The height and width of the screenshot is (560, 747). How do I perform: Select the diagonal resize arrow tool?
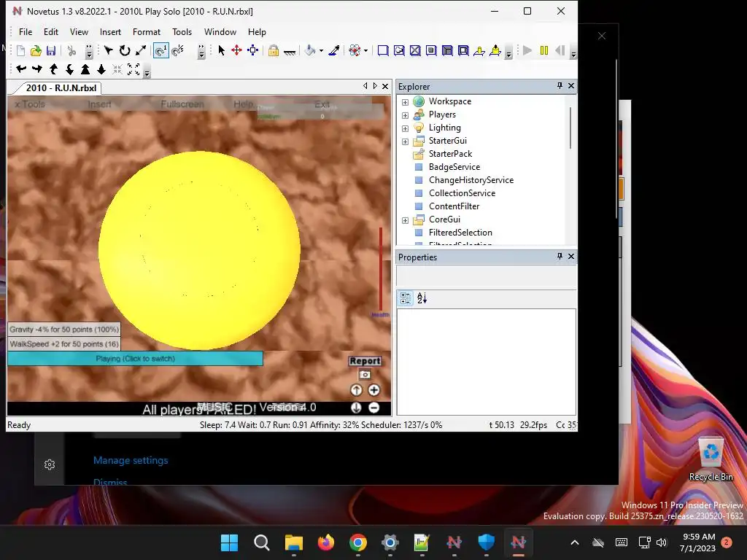coord(141,50)
